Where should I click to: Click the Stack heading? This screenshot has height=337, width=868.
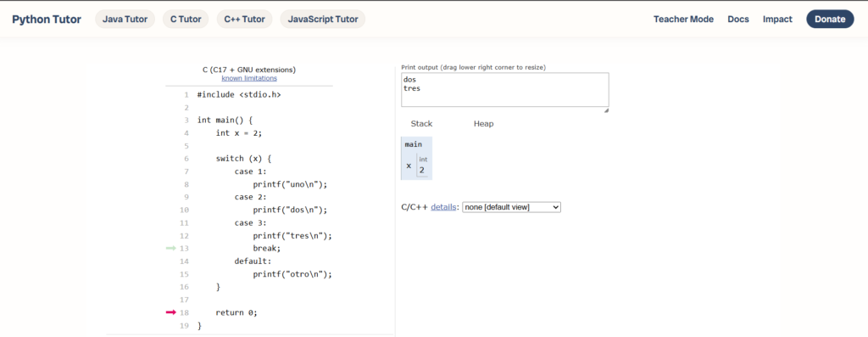421,124
